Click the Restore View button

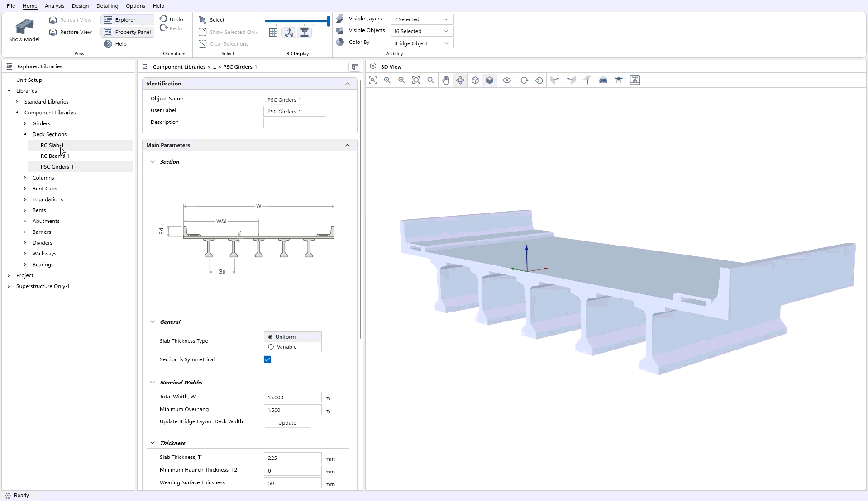71,32
